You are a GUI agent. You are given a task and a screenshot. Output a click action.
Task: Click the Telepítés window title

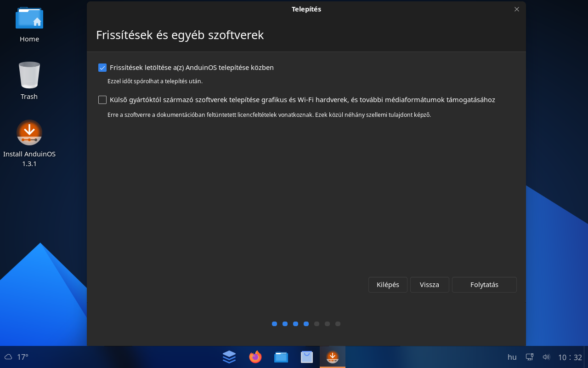(x=306, y=9)
